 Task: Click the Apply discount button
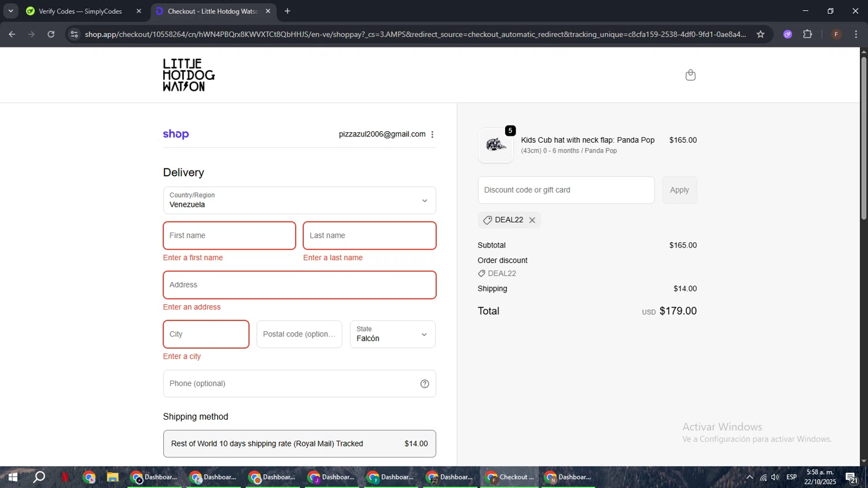tap(679, 190)
